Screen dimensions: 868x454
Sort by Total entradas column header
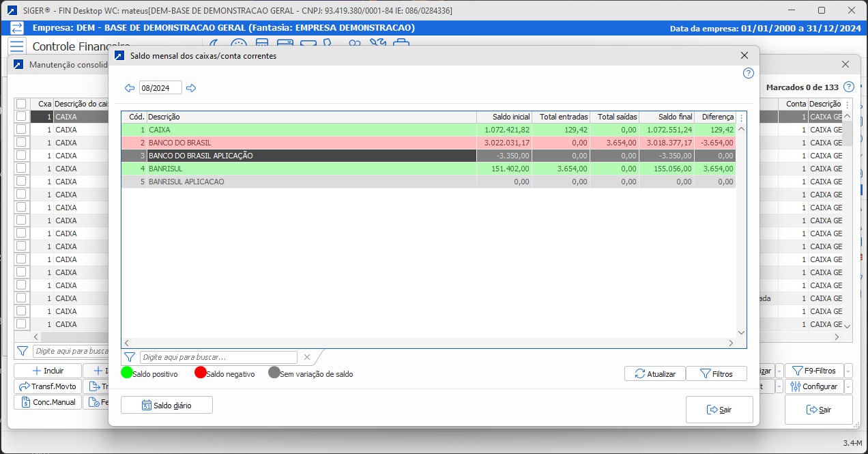[560, 117]
